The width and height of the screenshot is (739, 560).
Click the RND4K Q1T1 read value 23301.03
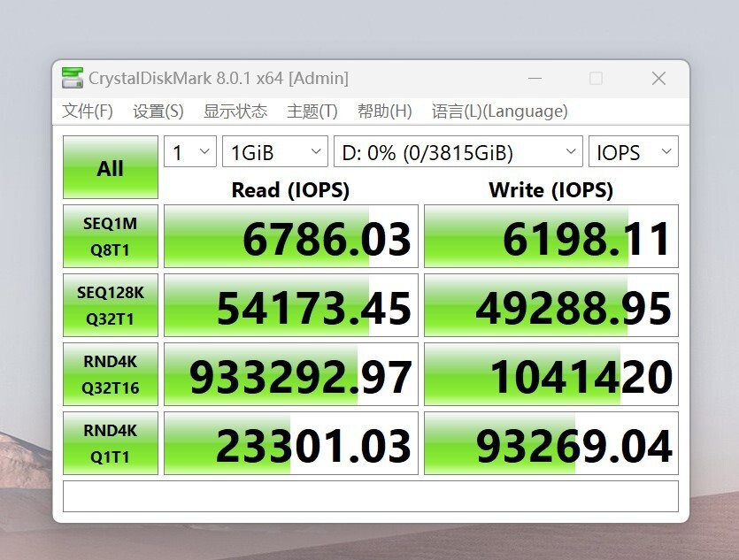291,443
